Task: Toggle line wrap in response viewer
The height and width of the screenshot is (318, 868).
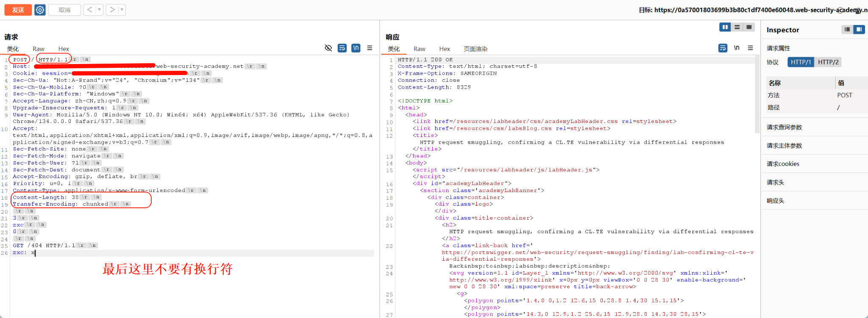Action: [x=723, y=48]
